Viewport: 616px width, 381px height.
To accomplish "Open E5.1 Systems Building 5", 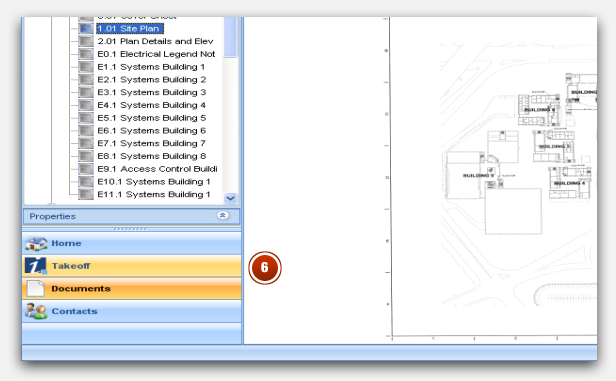I will point(152,118).
